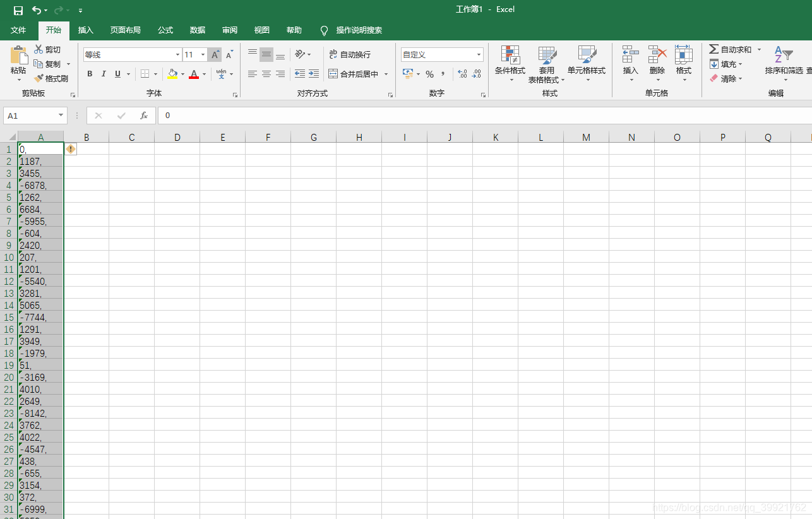812x519 pixels.
Task: Open font color dropdown arrow
Action: click(204, 75)
